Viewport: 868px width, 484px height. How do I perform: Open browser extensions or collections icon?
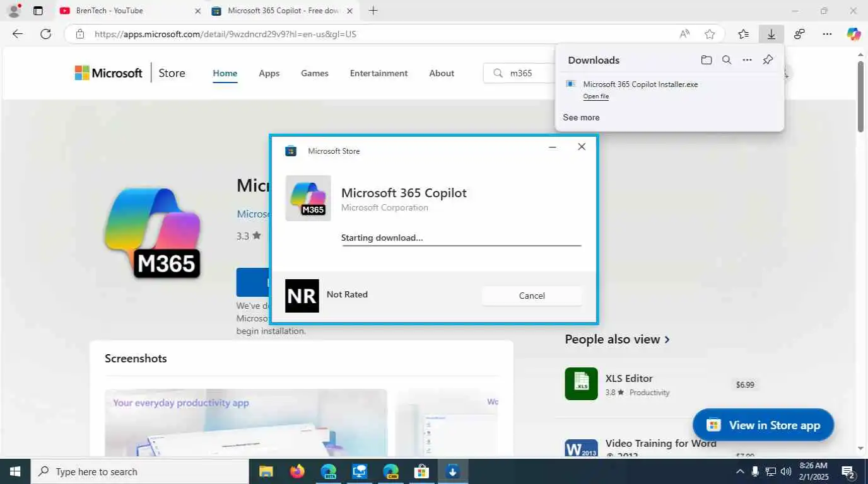click(x=799, y=34)
